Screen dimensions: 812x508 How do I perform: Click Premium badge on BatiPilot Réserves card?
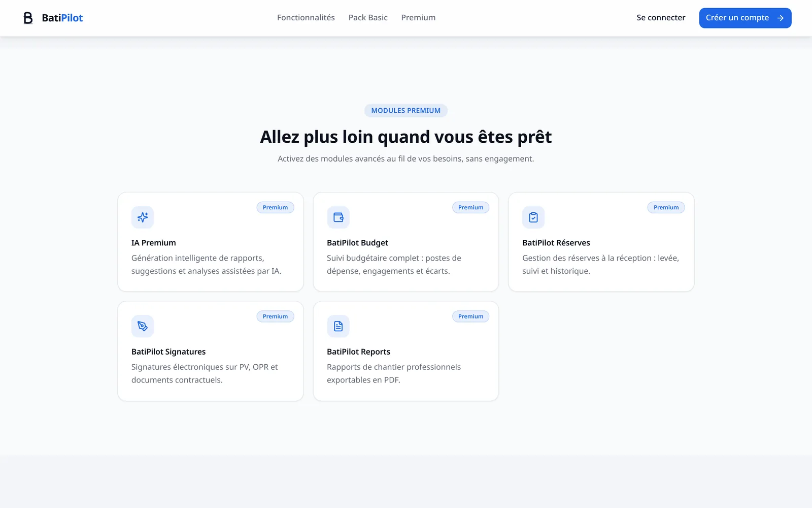666,207
